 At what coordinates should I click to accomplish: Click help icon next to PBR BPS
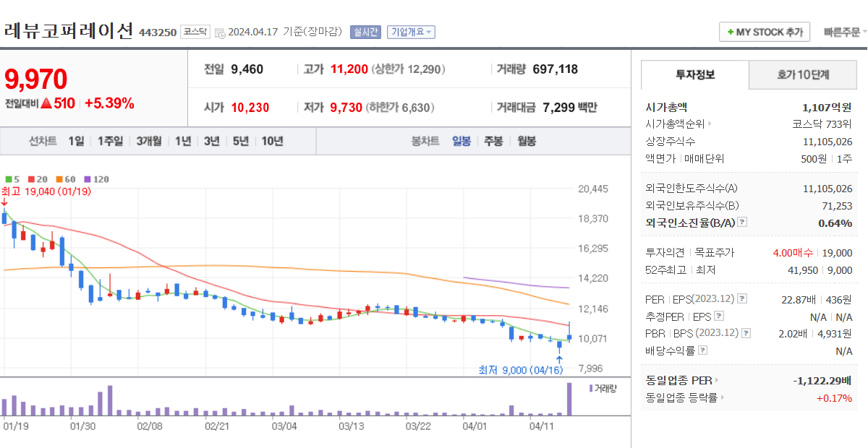pos(746,333)
